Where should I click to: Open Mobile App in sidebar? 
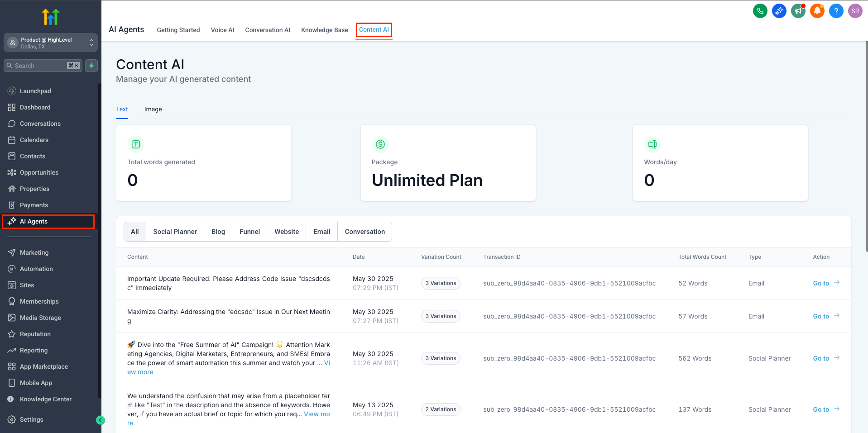click(36, 383)
